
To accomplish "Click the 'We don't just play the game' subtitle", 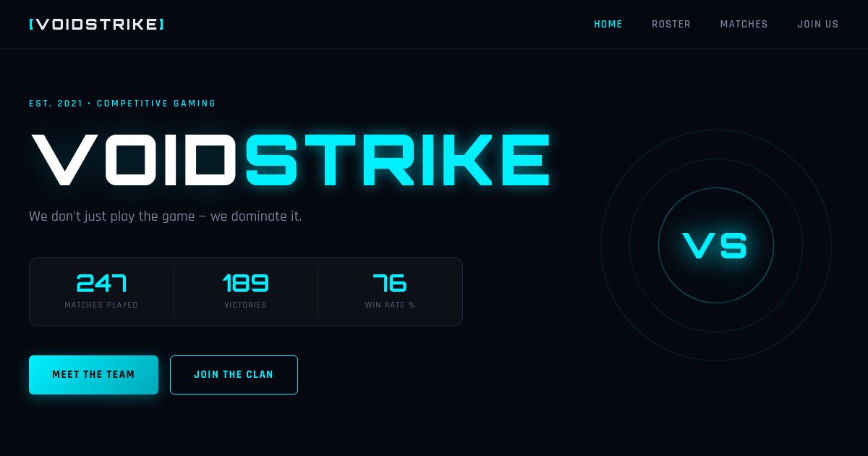I will tap(165, 216).
